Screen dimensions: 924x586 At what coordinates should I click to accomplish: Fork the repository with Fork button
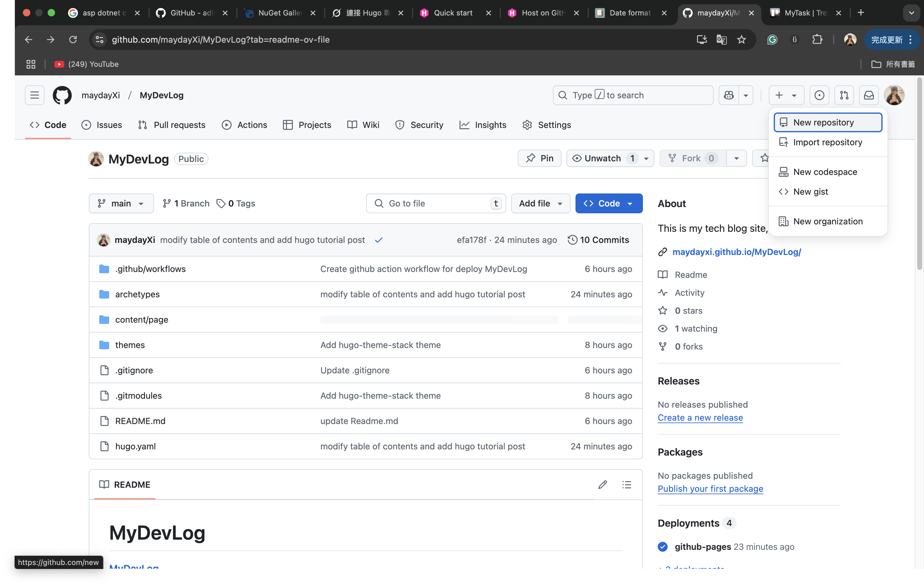pyautogui.click(x=692, y=158)
